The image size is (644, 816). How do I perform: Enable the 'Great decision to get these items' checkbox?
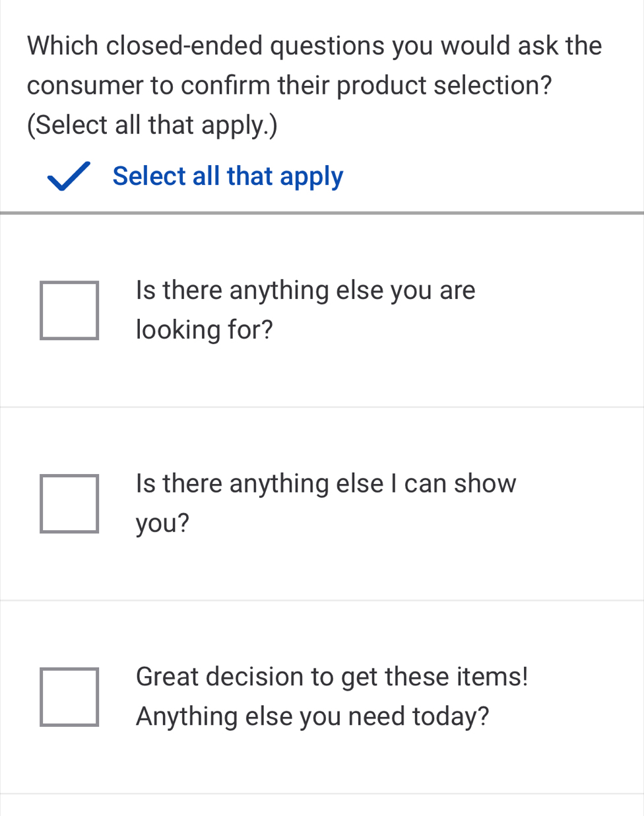pyautogui.click(x=69, y=697)
